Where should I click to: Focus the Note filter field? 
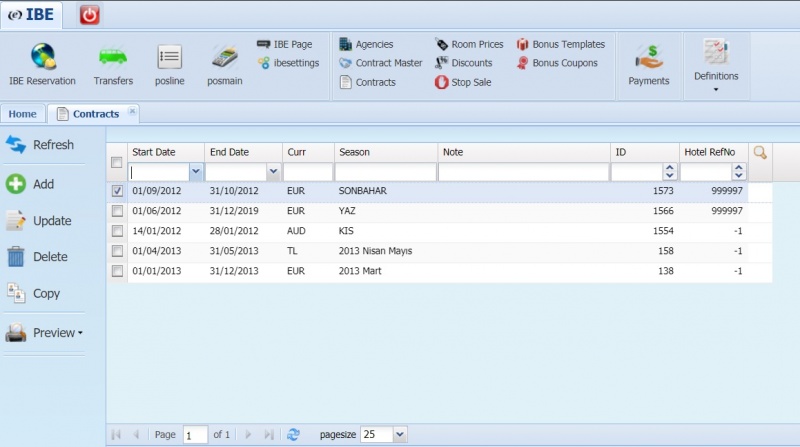tap(524, 172)
